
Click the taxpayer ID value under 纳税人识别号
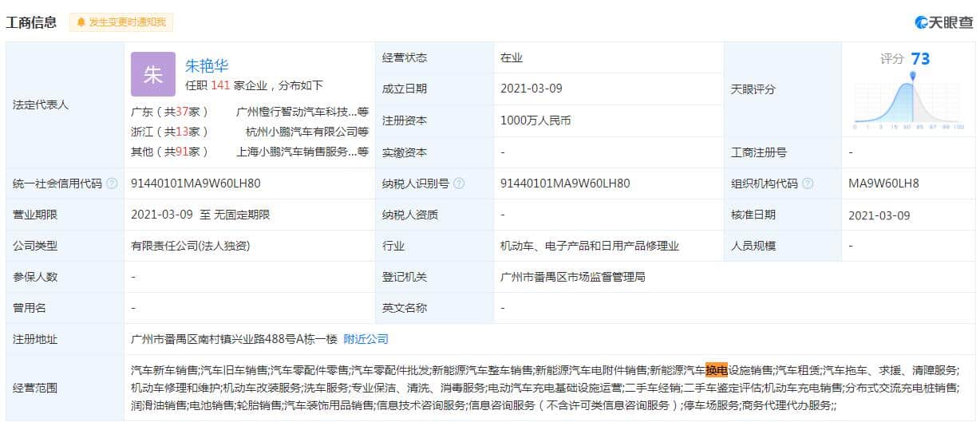pos(565,183)
